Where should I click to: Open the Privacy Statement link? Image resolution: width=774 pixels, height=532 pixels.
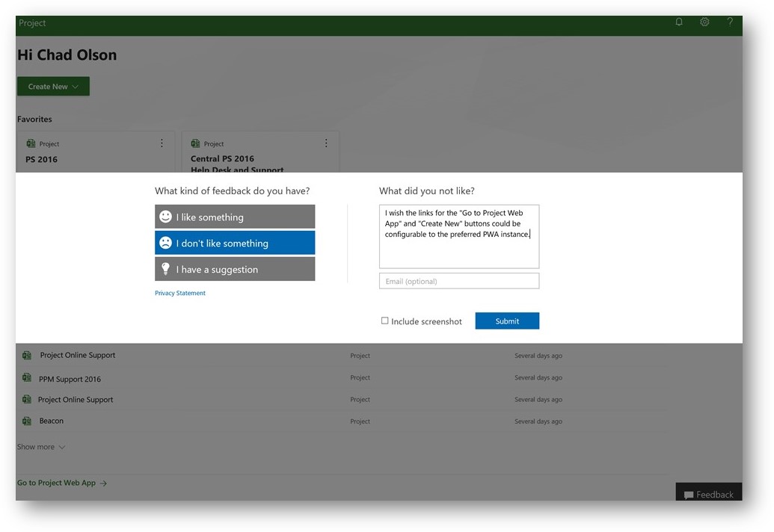pyautogui.click(x=180, y=293)
